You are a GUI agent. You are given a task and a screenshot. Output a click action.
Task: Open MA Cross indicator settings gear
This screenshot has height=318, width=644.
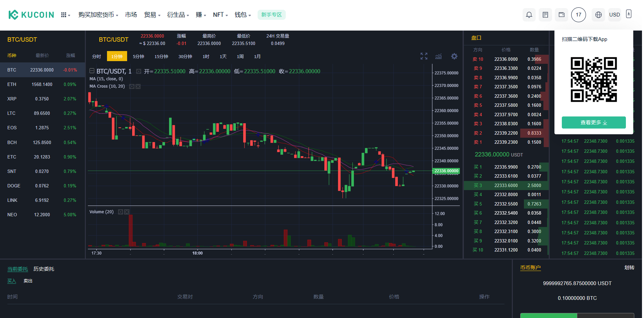(132, 87)
